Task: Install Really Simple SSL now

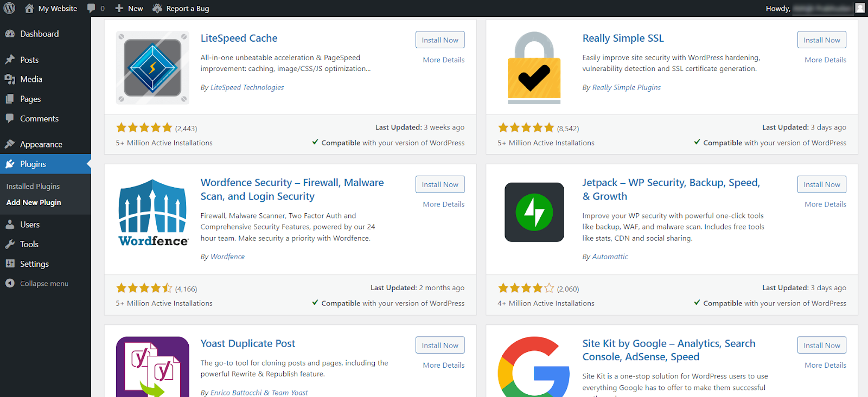Action: [822, 40]
